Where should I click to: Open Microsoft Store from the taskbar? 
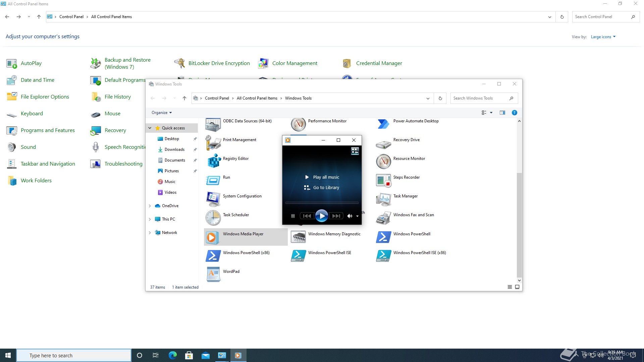tap(189, 355)
